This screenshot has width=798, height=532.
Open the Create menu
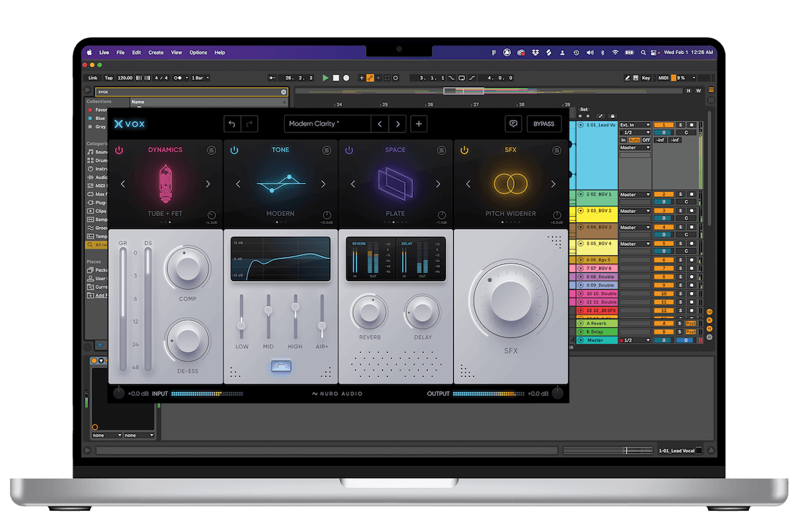[156, 53]
